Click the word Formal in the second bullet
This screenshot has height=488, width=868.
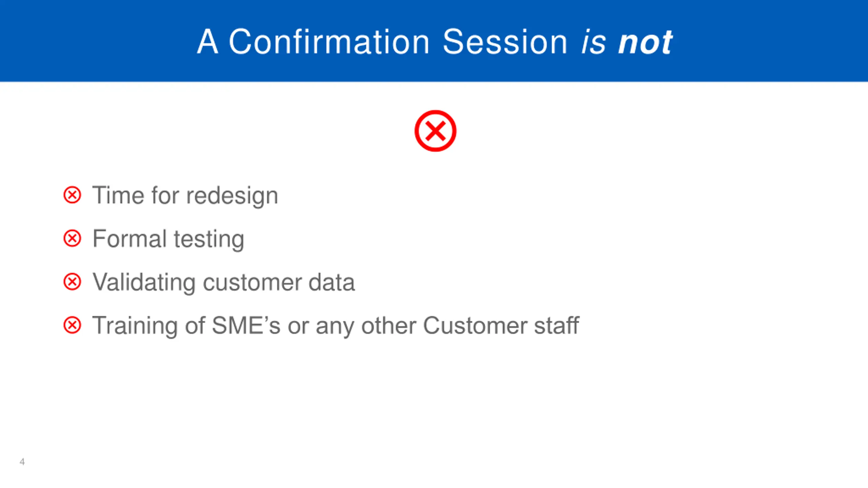coord(130,239)
